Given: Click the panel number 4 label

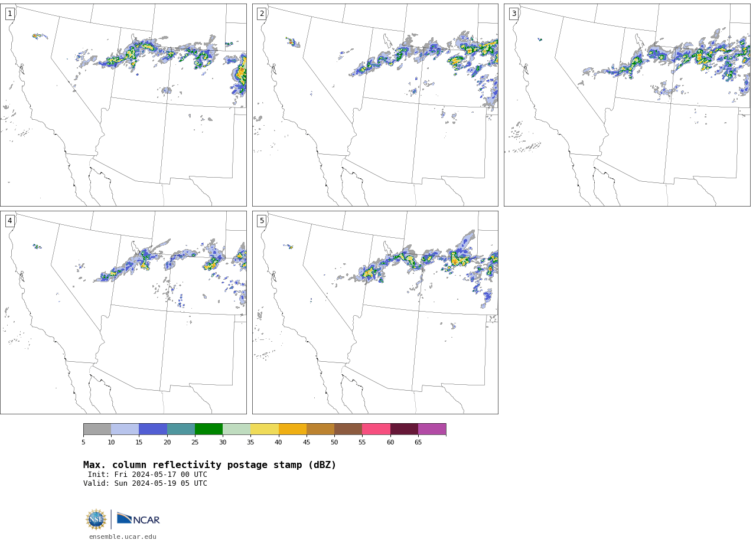Looking at the screenshot, I should point(9,221).
